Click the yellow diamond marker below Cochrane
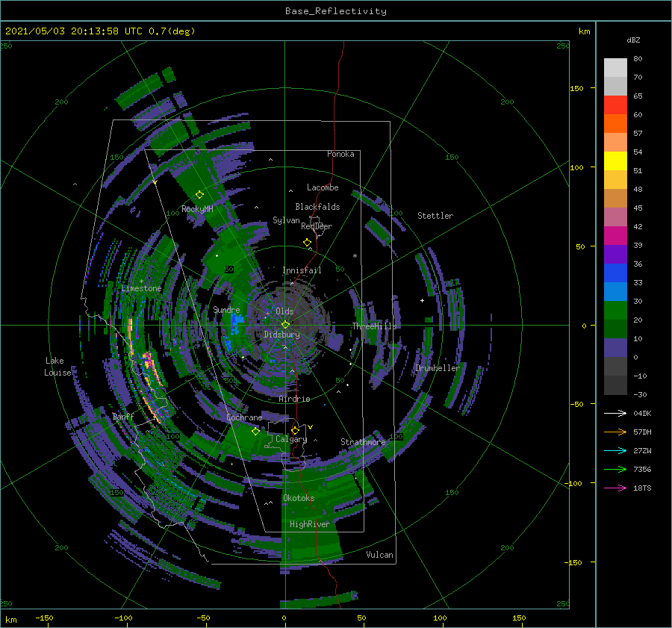This screenshot has height=628, width=672. click(x=255, y=432)
